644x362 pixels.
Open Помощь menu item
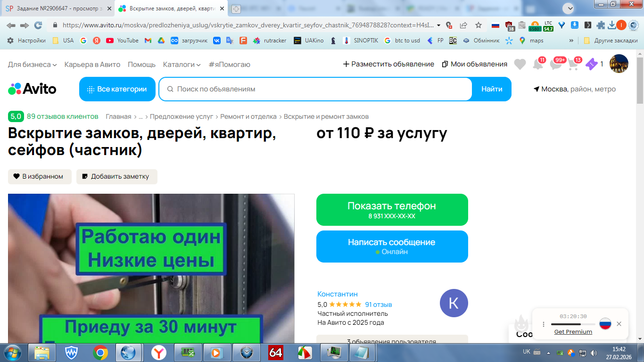pyautogui.click(x=141, y=64)
